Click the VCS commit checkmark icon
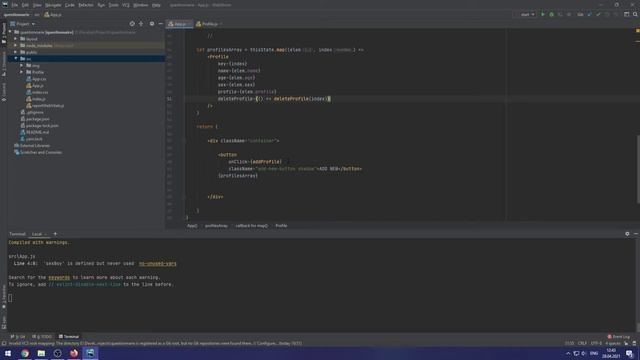Viewport: 640px width, 360px height. point(598,14)
